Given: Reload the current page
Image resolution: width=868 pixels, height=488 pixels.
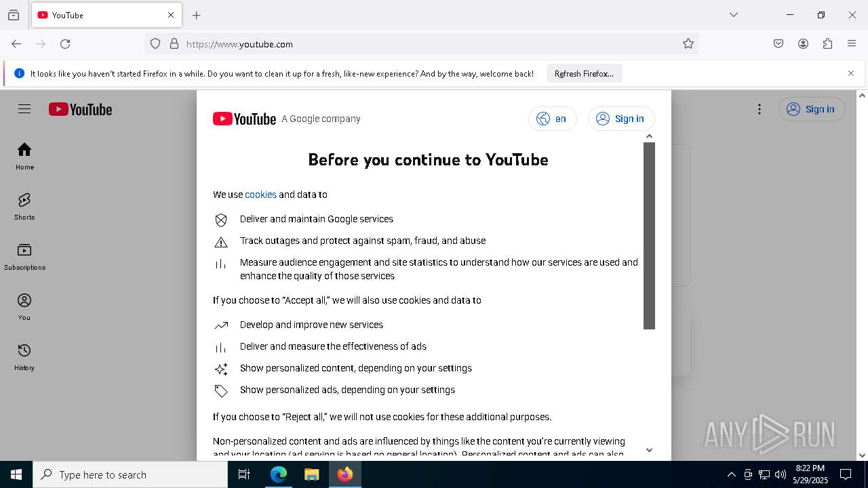Looking at the screenshot, I should tap(65, 44).
